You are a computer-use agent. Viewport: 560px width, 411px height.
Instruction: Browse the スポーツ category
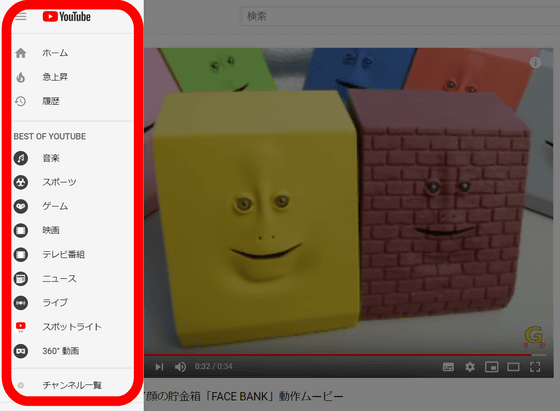[59, 182]
